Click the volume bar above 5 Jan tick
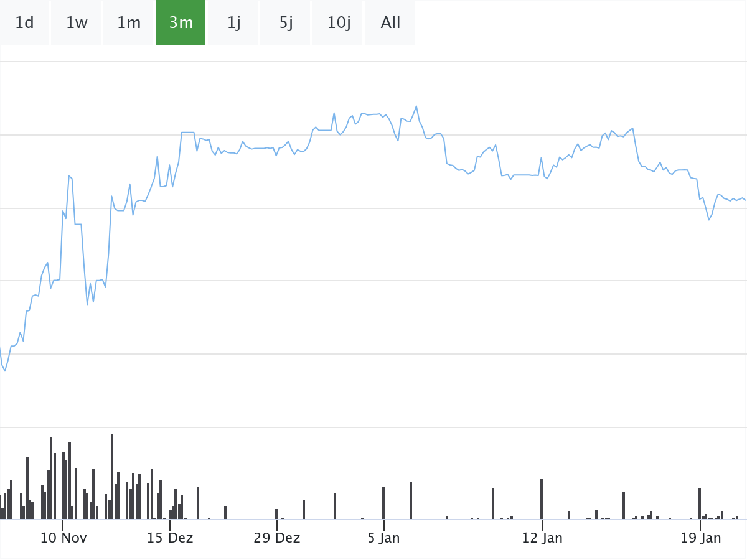The width and height of the screenshot is (747, 560). pyautogui.click(x=383, y=503)
